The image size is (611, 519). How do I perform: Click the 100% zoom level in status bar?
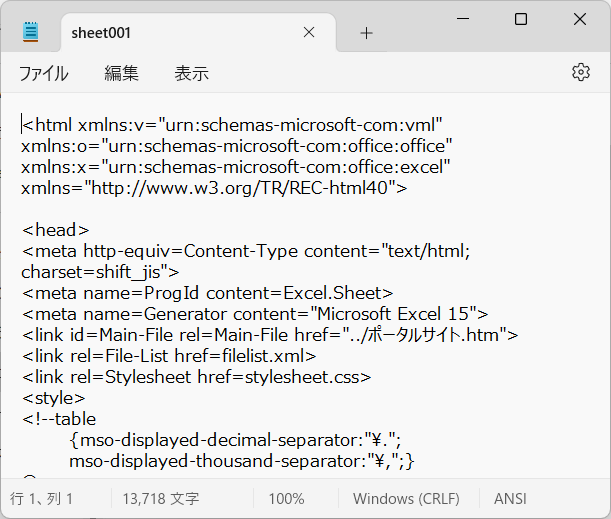click(x=286, y=498)
